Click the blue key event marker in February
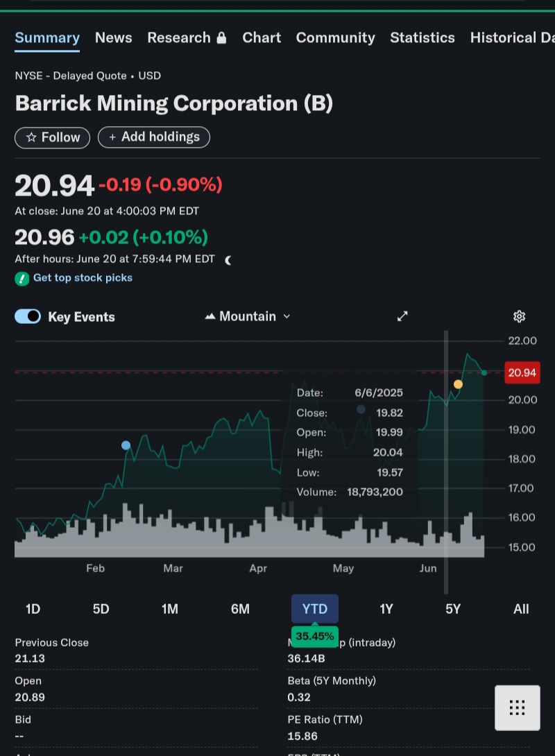Image resolution: width=555 pixels, height=756 pixels. click(126, 445)
